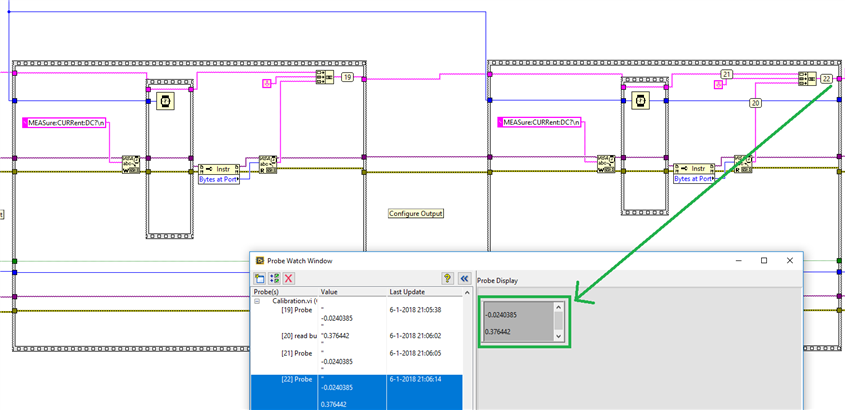This screenshot has width=845, height=410.
Task: Collapse the Calibration.vi tree node
Action: (258, 302)
